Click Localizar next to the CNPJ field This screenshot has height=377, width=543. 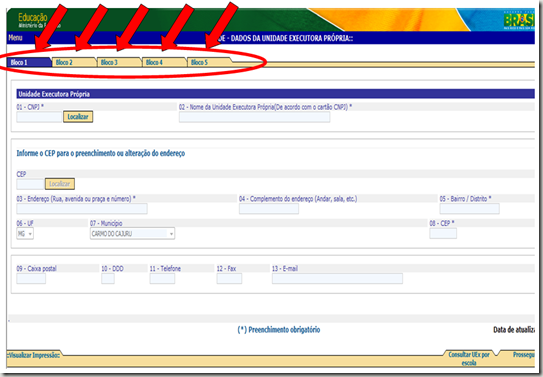(78, 117)
